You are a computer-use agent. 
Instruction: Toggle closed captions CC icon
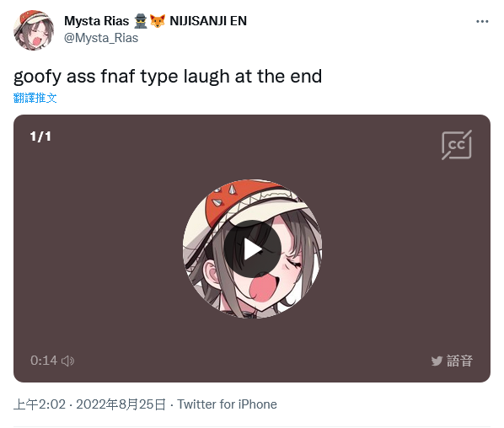[457, 145]
